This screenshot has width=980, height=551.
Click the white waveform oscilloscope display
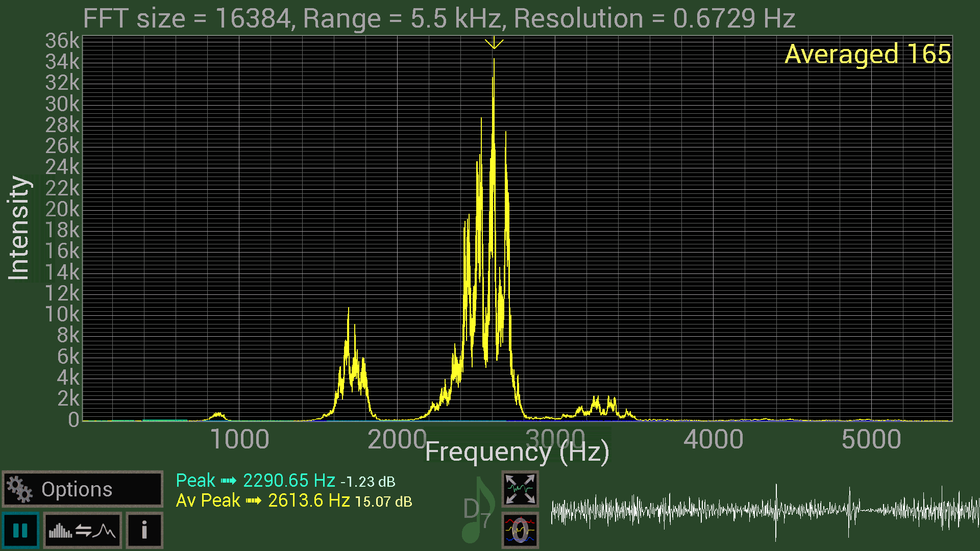(x=764, y=510)
